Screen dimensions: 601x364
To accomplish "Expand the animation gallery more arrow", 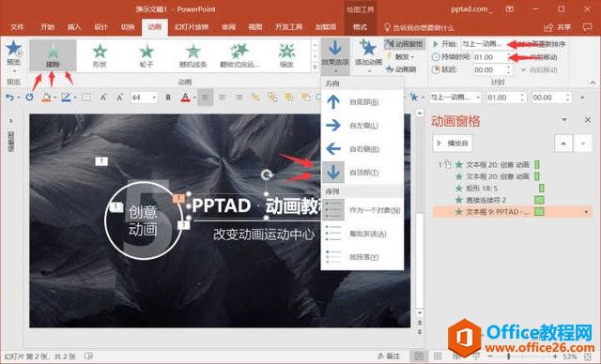I will coord(316,67).
